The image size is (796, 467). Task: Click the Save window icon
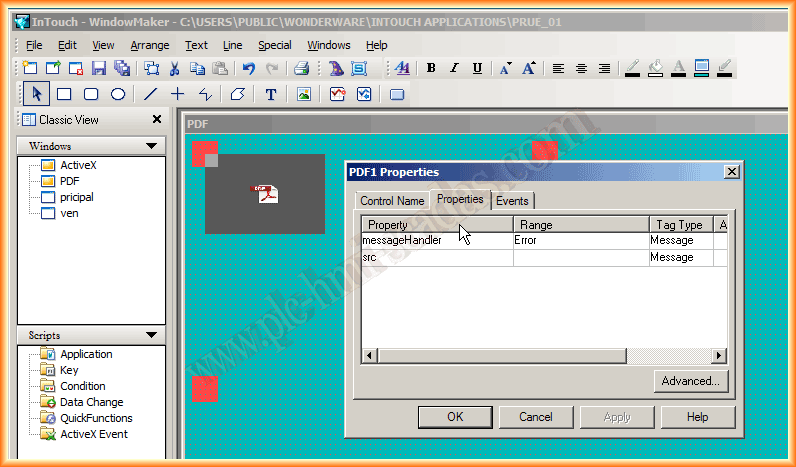99,68
